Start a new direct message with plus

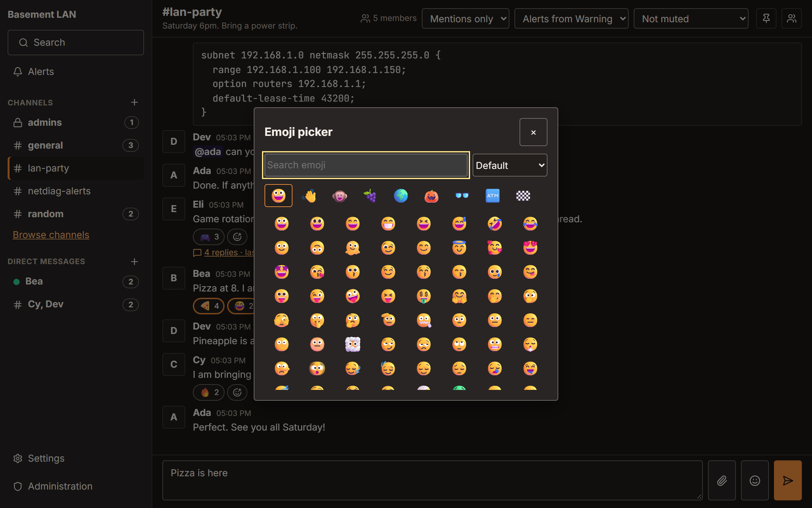pyautogui.click(x=134, y=261)
